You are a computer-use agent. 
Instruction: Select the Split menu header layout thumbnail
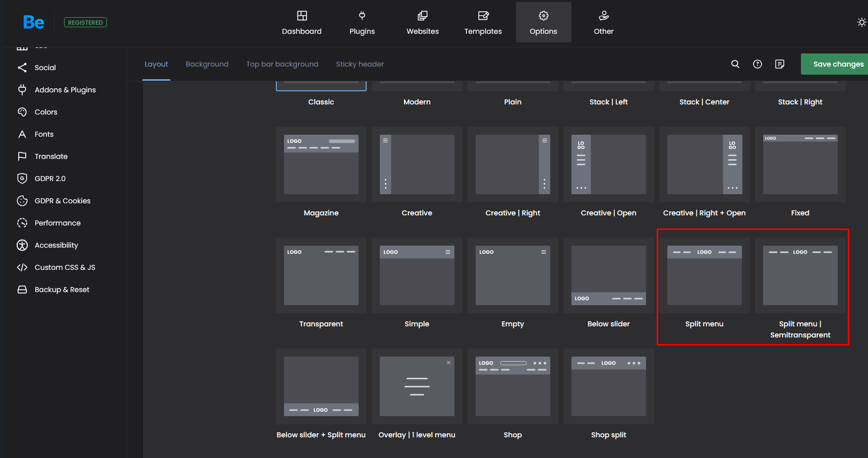click(705, 275)
